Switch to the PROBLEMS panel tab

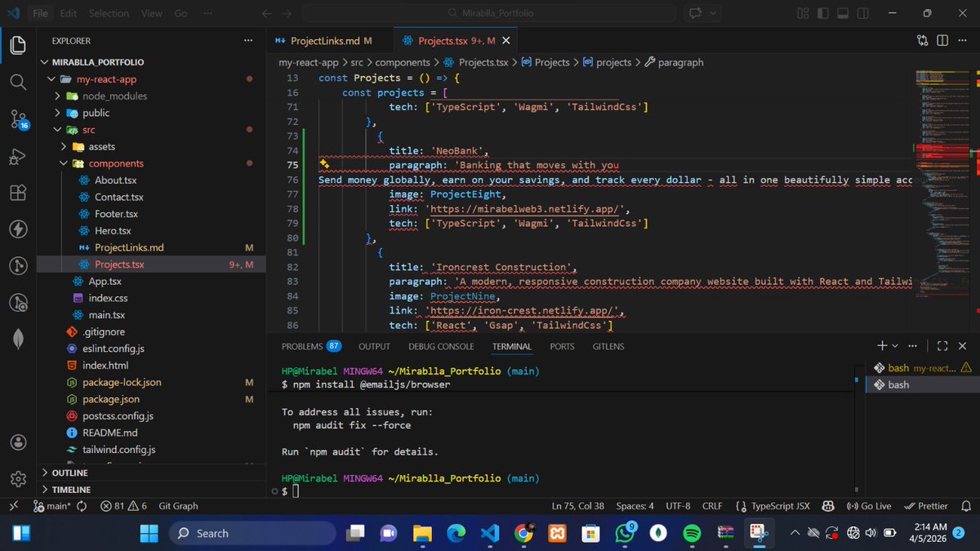311,346
